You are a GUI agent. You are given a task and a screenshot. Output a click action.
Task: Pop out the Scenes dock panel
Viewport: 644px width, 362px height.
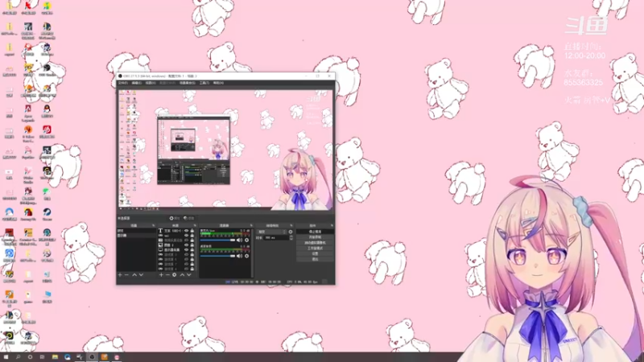(x=153, y=225)
